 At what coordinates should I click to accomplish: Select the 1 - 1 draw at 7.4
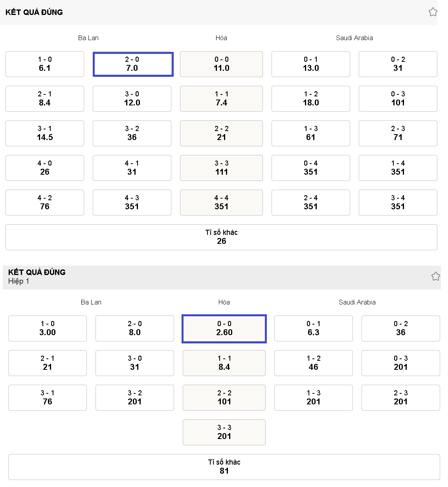pyautogui.click(x=221, y=99)
